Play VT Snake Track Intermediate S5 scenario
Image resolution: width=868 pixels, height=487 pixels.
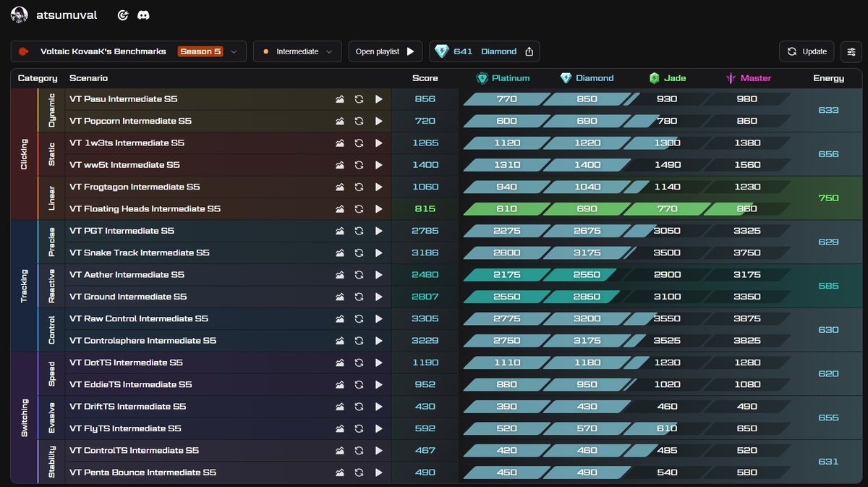pos(378,253)
